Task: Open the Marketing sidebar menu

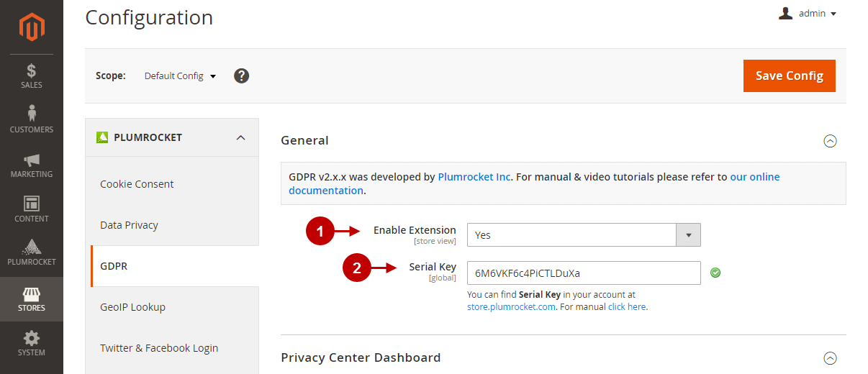Action: coord(32,165)
